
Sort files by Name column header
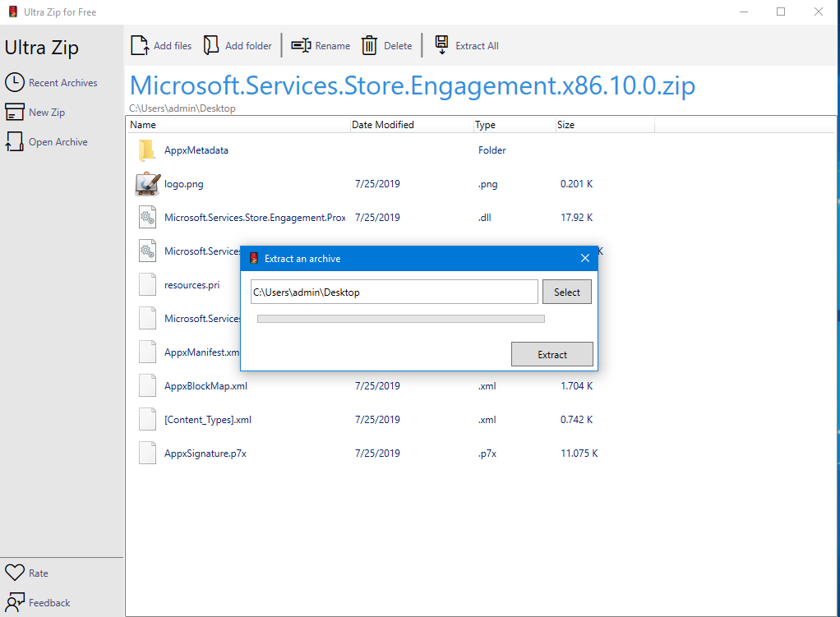143,125
